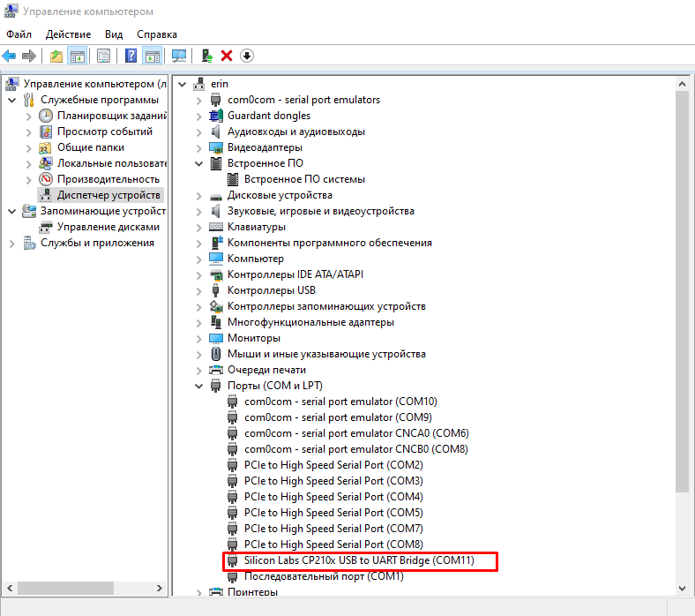Image resolution: width=695 pixels, height=616 pixels.
Task: Click the Производительность performance icon
Action: 46,179
